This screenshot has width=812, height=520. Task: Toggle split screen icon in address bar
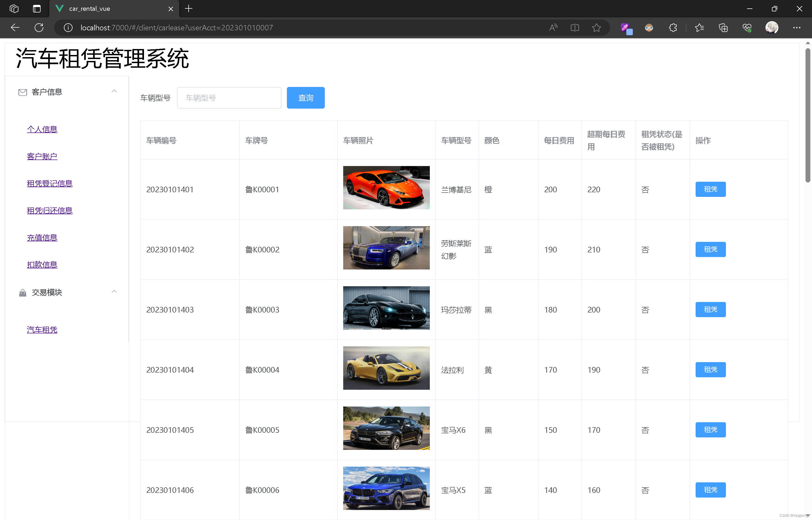pyautogui.click(x=575, y=28)
